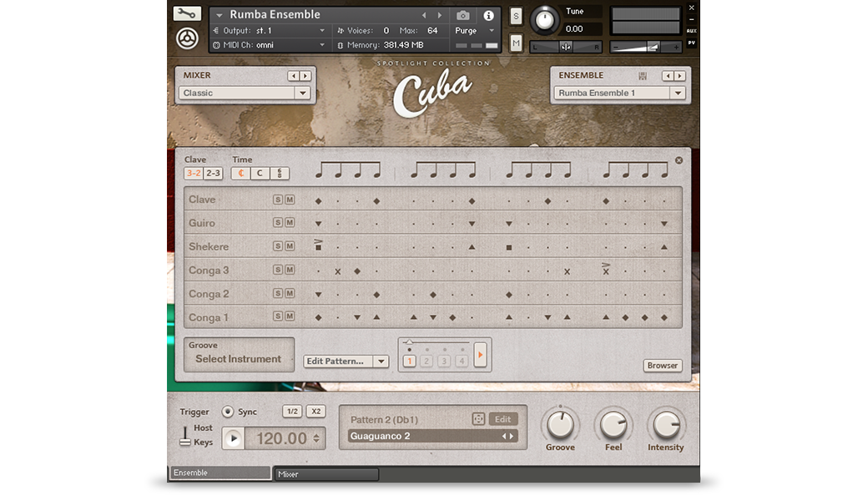Select pattern slot 4
The height and width of the screenshot is (501, 868).
(x=462, y=361)
